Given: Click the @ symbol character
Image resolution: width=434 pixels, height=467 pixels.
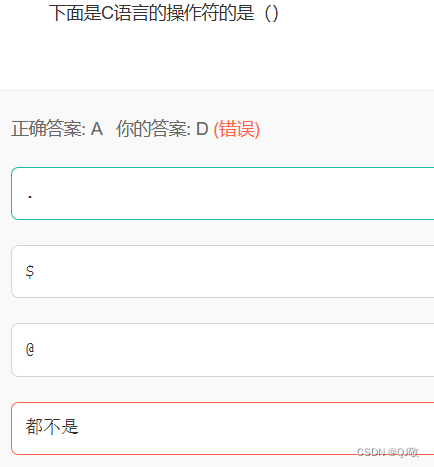Looking at the screenshot, I should coord(30,349).
